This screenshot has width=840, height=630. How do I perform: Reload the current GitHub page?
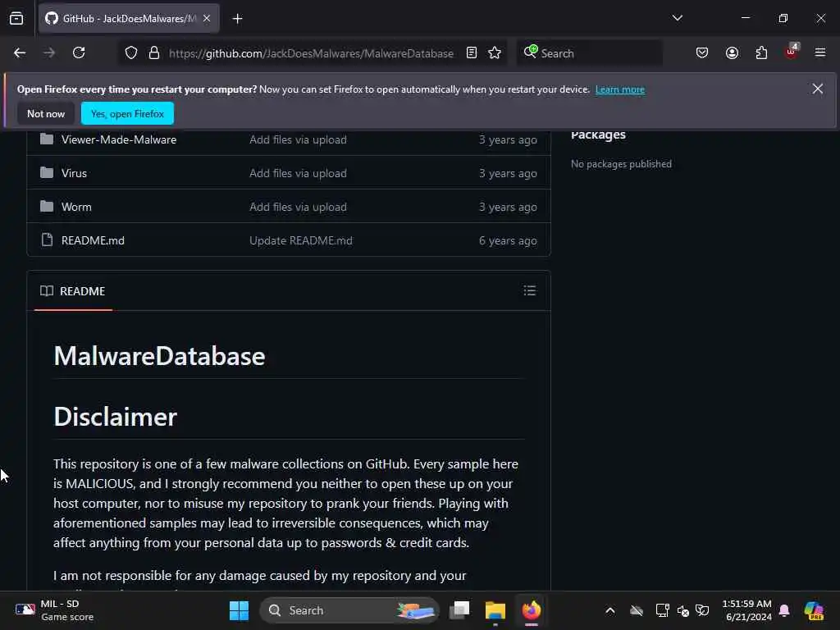(79, 52)
